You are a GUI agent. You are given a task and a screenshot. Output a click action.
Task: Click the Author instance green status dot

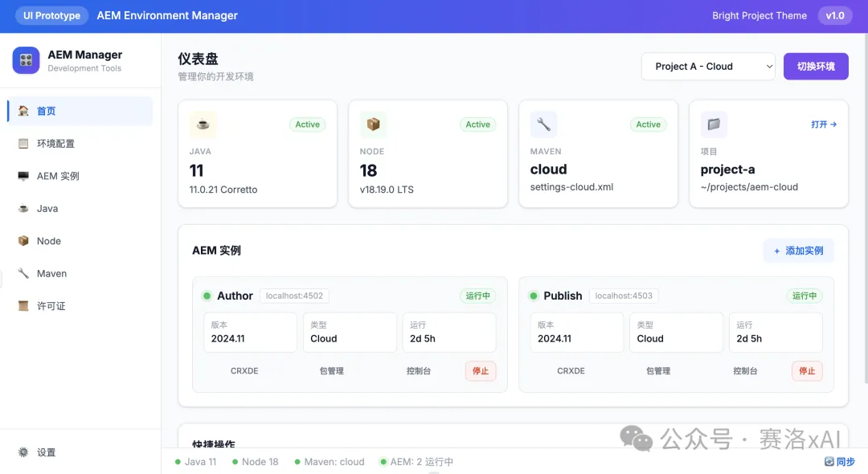[x=207, y=296]
